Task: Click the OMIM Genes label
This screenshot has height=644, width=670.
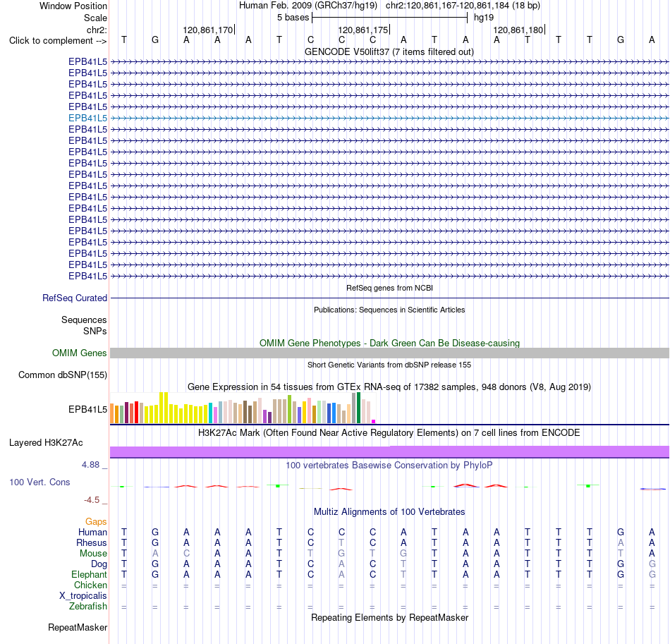Action: point(79,353)
